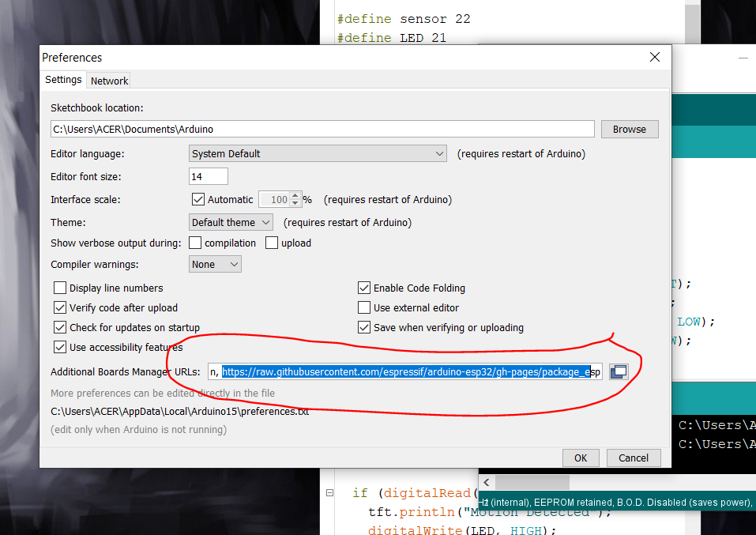Uncheck Use accessibility features
The width and height of the screenshot is (756, 535).
[x=60, y=348]
